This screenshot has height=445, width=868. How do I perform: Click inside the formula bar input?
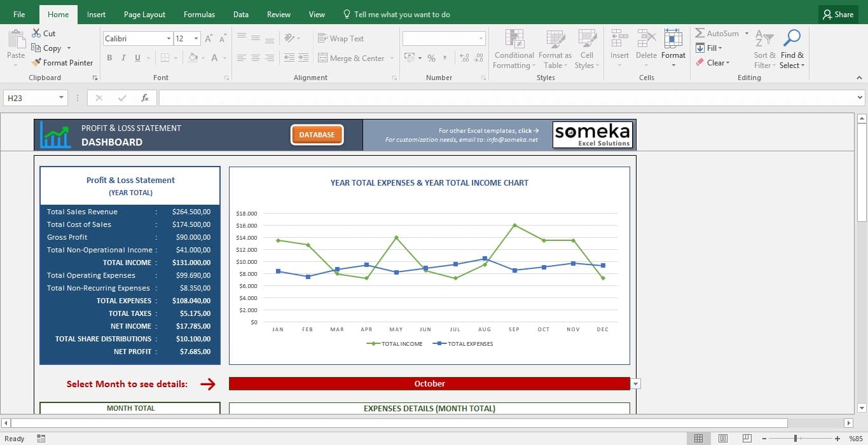(502, 98)
